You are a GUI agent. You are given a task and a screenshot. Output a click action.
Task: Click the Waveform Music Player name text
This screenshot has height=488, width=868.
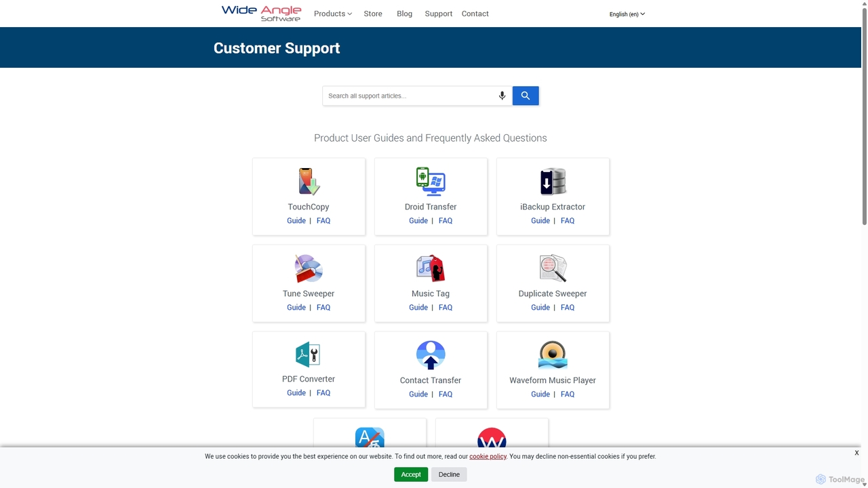coord(553,380)
